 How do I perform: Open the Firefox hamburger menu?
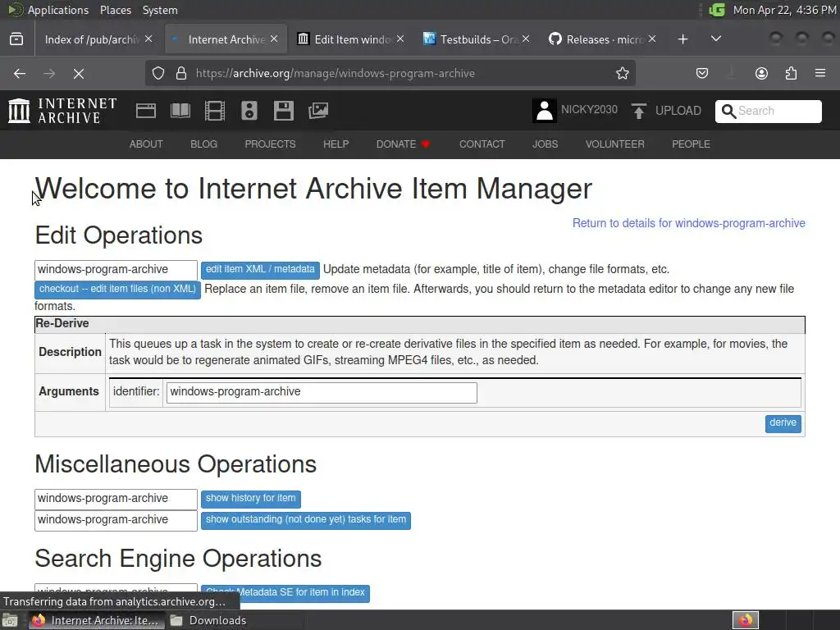[x=820, y=73]
